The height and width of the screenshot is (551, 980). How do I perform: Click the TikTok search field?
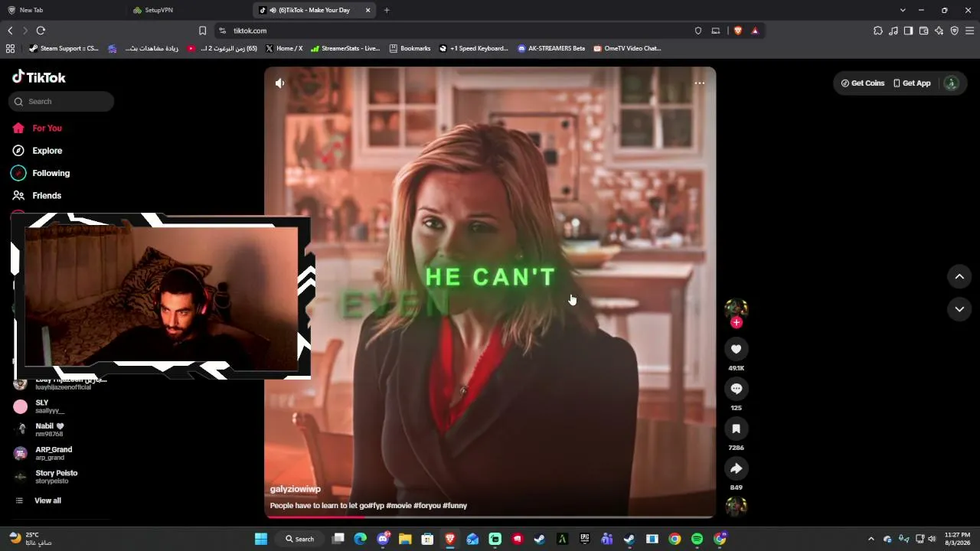tap(62, 102)
